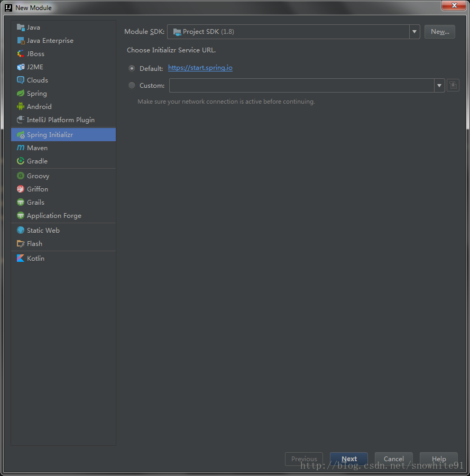Click the IntelliJ logo in title bar
Viewport: 470px width, 476px height.
pyautogui.click(x=8, y=7)
